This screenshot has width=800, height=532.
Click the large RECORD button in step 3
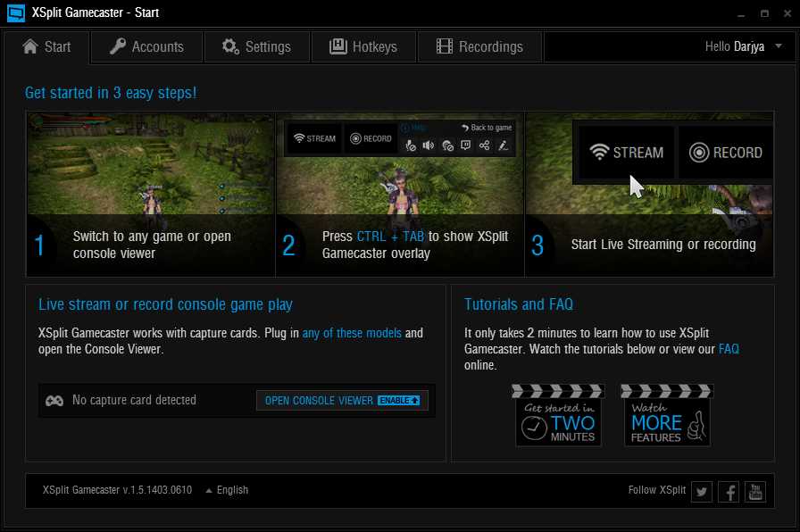click(x=726, y=153)
